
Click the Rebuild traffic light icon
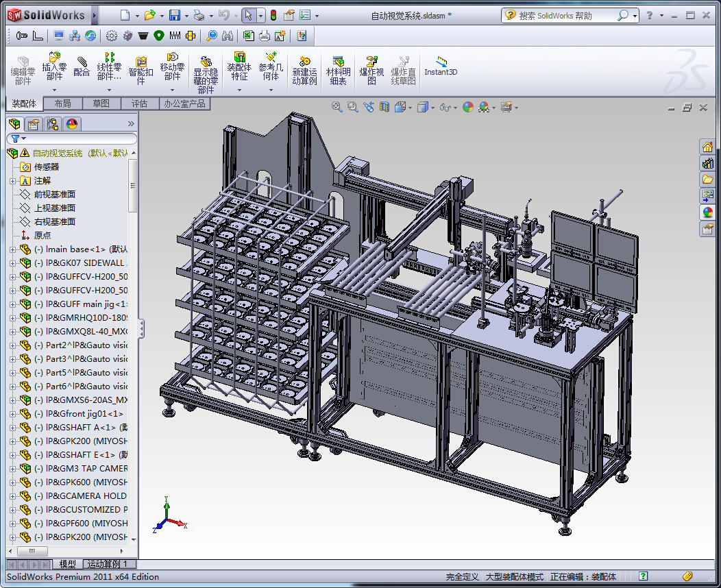pos(273,15)
